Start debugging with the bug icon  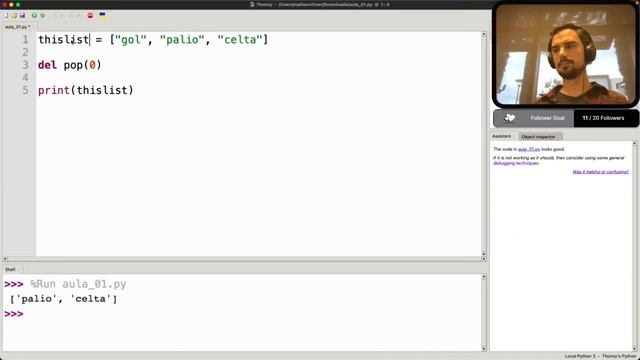point(42,16)
